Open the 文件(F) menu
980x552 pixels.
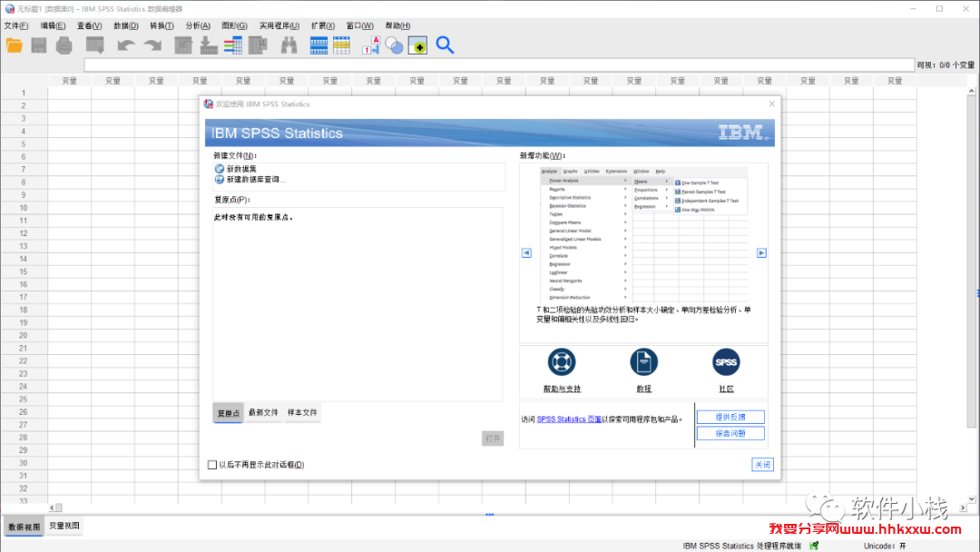click(16, 25)
